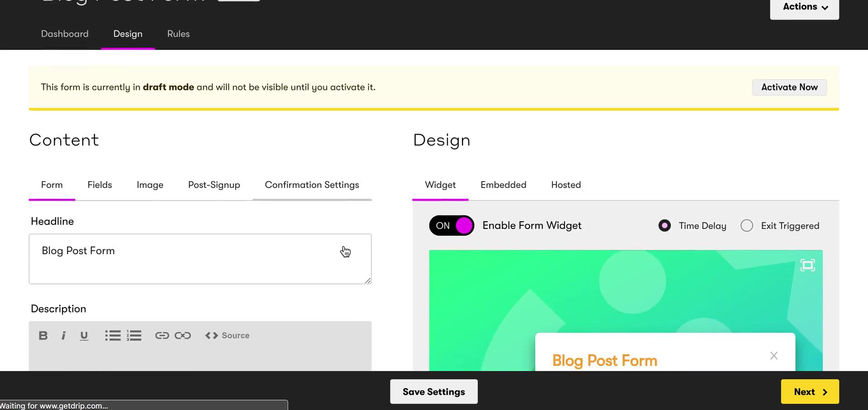This screenshot has height=410, width=868.
Task: Switch to the Post-Signup tab
Action: [x=214, y=185]
